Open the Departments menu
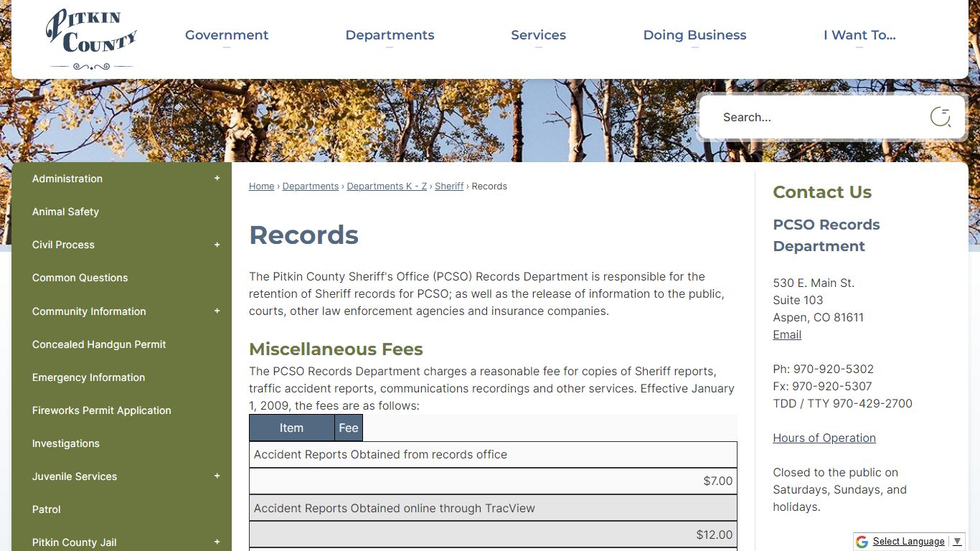 pyautogui.click(x=390, y=35)
